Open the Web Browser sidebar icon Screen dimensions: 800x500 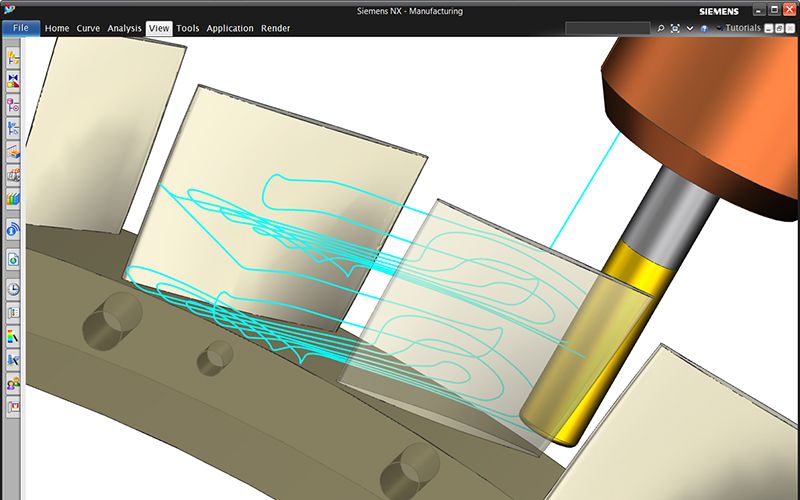point(13,260)
